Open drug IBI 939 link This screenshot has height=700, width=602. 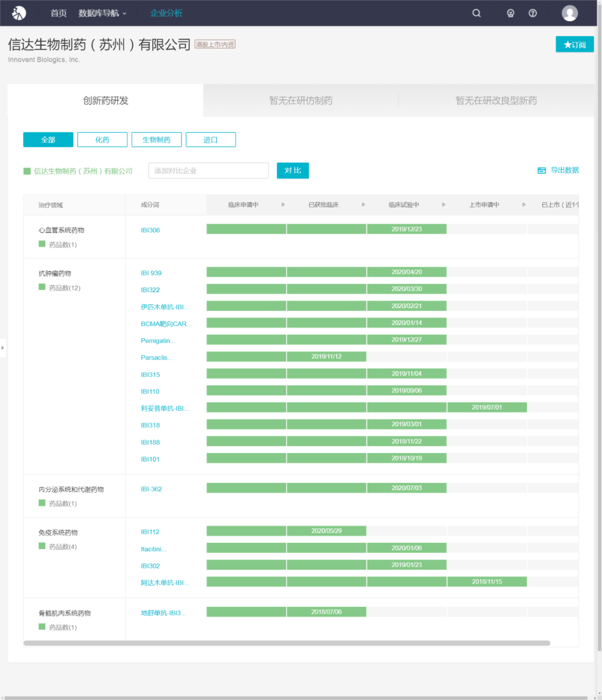[151, 273]
